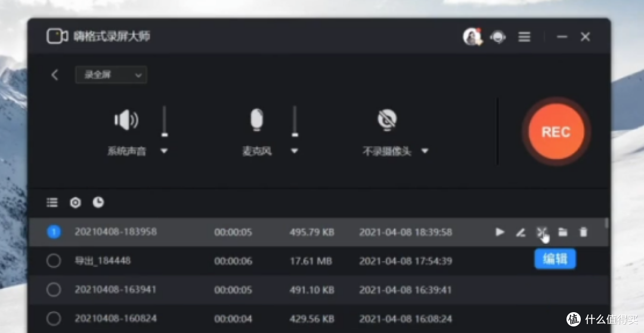Click the file name 20210408-160824
Screen dimensions: 644x333
(116, 319)
